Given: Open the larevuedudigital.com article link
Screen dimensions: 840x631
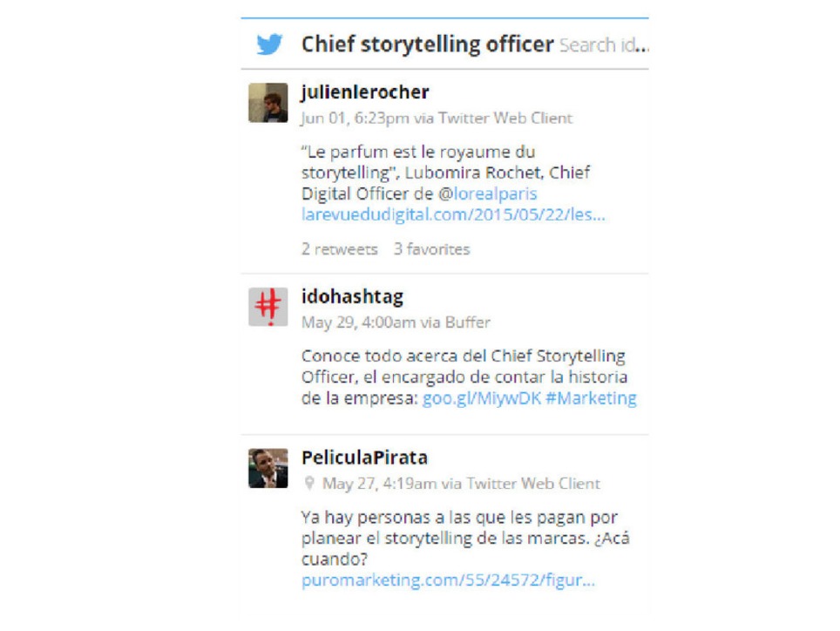Looking at the screenshot, I should tap(453, 214).
